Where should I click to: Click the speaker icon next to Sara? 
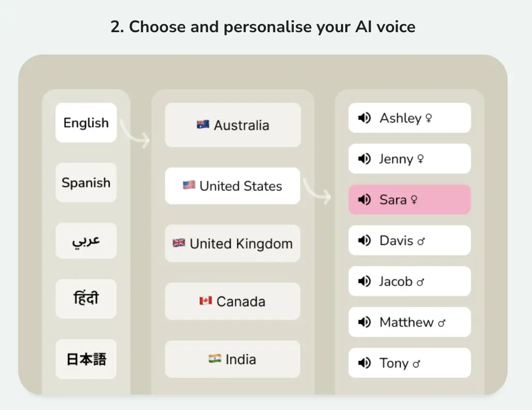(x=365, y=200)
